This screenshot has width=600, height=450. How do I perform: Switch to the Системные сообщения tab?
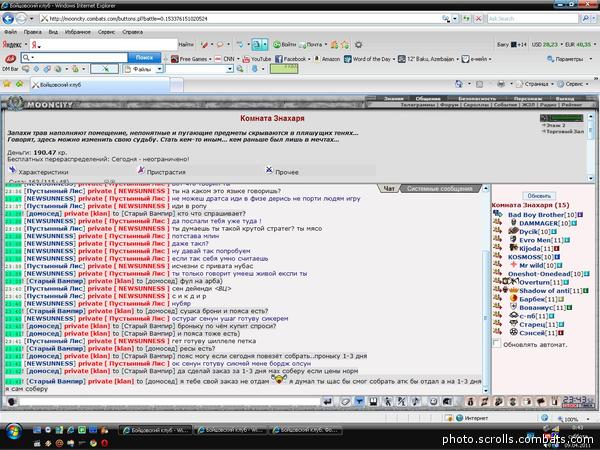click(439, 189)
